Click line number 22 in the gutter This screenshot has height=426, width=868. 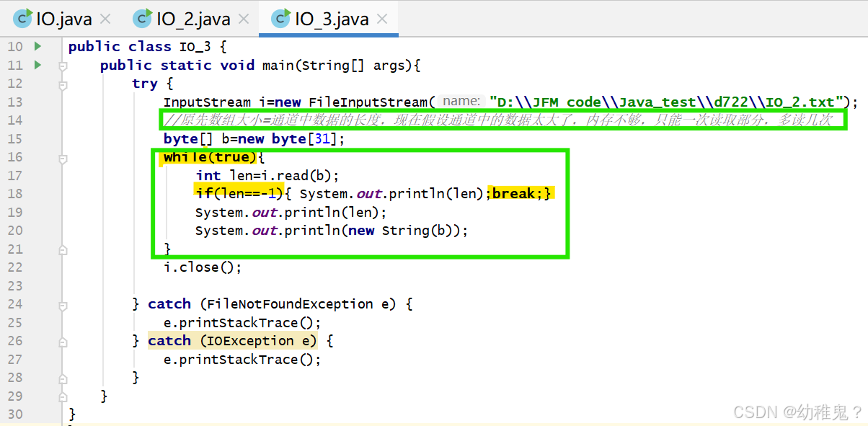point(15,267)
